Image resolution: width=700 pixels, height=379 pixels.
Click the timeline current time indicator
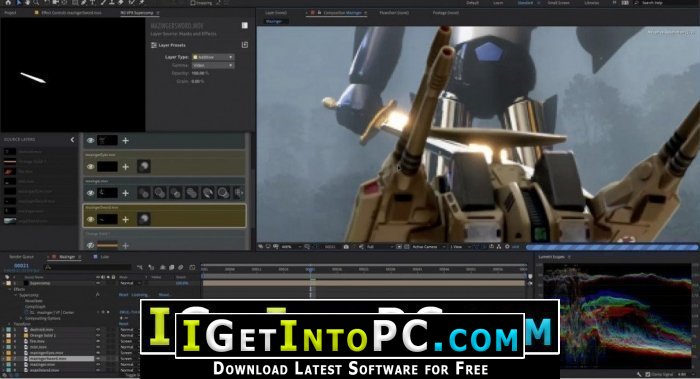click(311, 269)
